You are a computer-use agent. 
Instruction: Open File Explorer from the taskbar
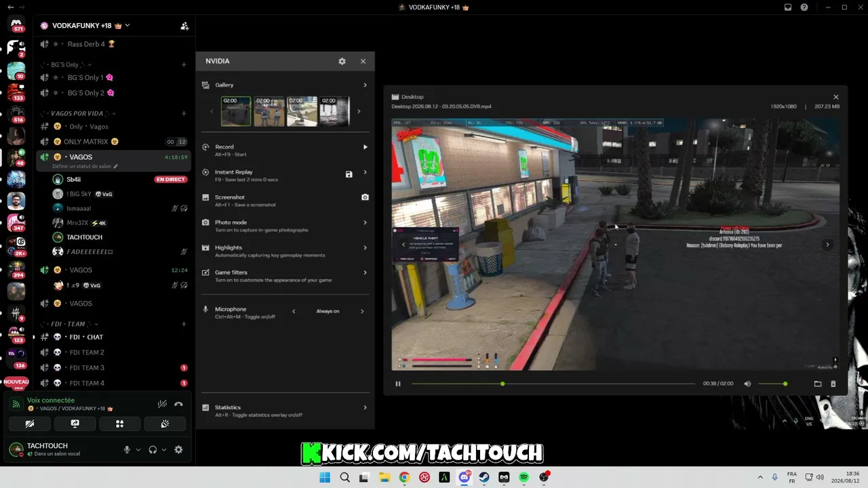pyautogui.click(x=384, y=477)
